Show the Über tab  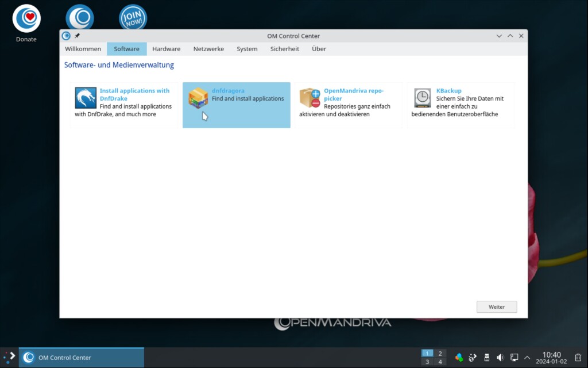pos(319,49)
